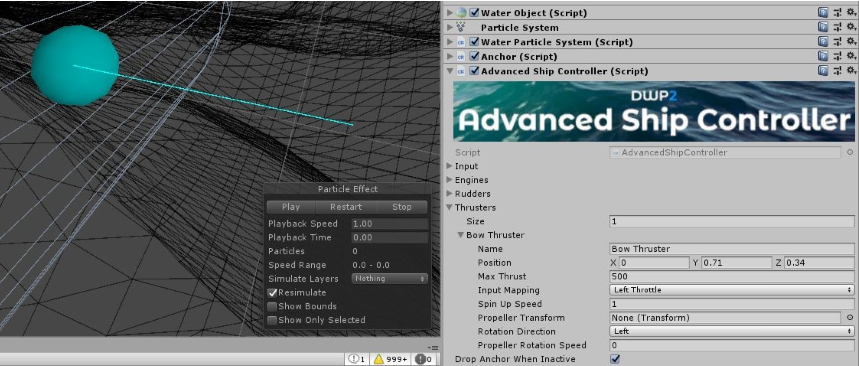Open help for Anchor script
This screenshot has height=366, width=859.
[x=823, y=56]
